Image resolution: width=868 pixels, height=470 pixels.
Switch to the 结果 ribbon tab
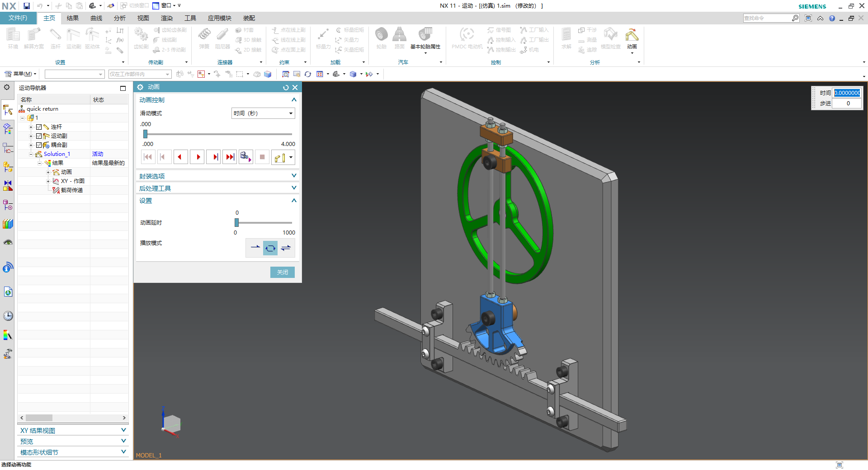coord(72,18)
